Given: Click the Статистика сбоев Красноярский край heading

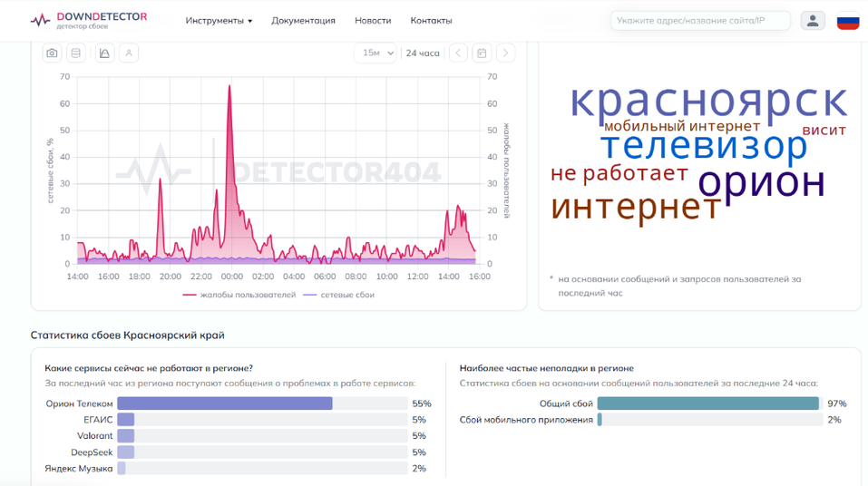Looking at the screenshot, I should tap(127, 335).
